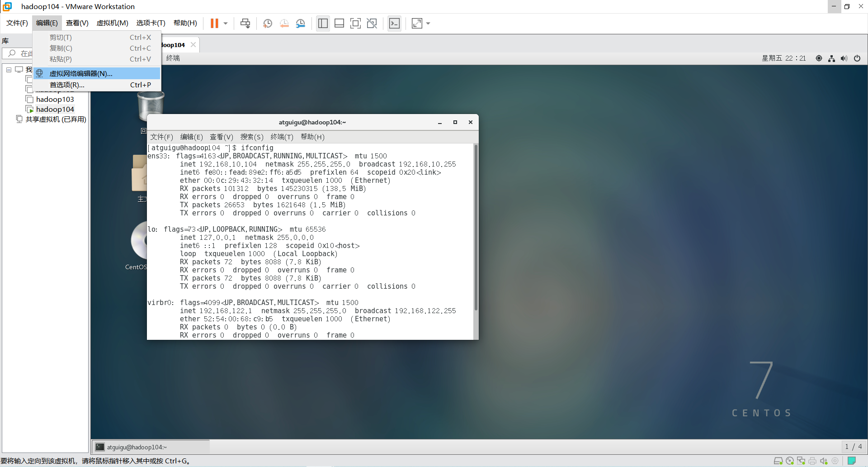Screen dimensions: 868x467
Task: Revert to the previous snapshot icon
Action: click(x=284, y=23)
